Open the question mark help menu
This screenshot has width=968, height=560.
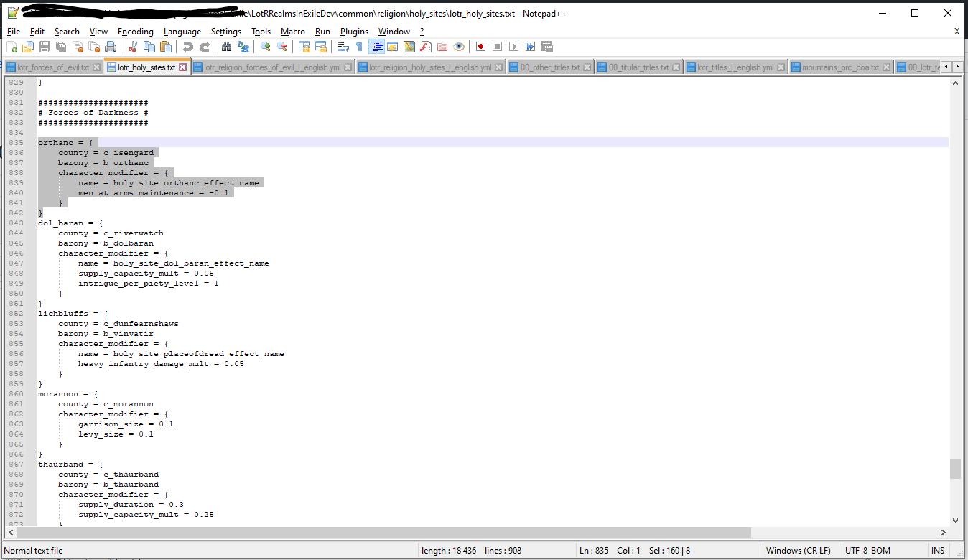point(422,32)
